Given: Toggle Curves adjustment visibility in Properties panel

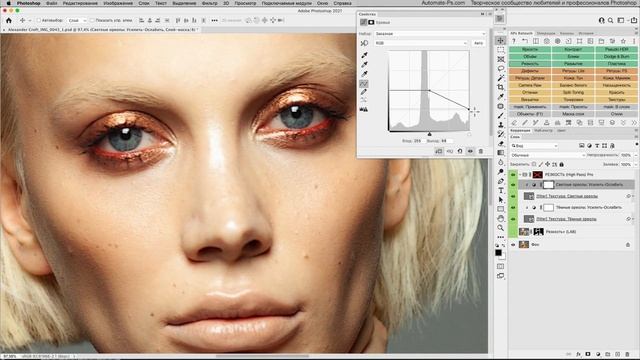Looking at the screenshot, I should point(470,151).
